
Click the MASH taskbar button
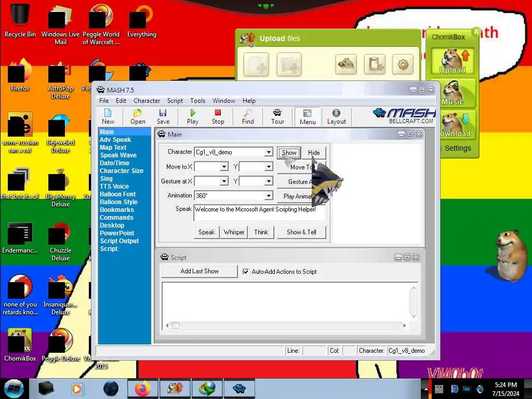(239, 389)
